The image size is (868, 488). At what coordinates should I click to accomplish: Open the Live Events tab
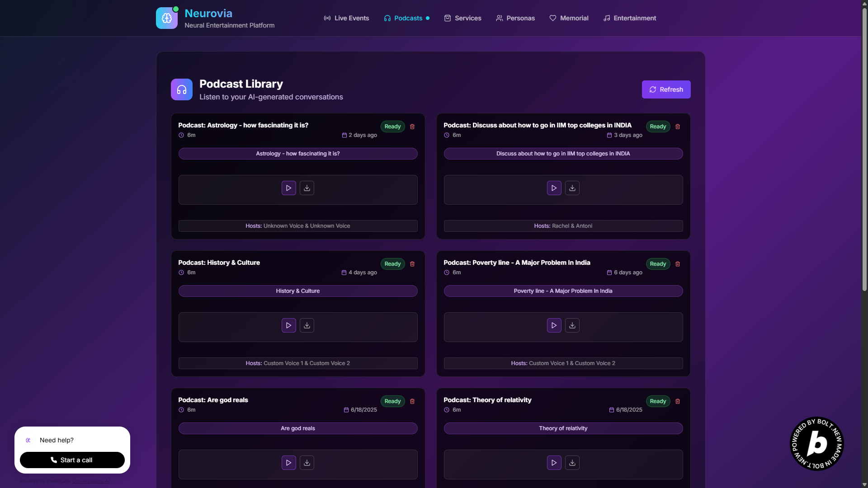(346, 18)
